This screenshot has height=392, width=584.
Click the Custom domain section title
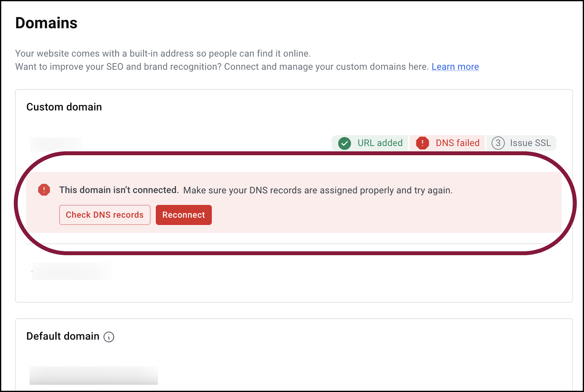coord(64,107)
